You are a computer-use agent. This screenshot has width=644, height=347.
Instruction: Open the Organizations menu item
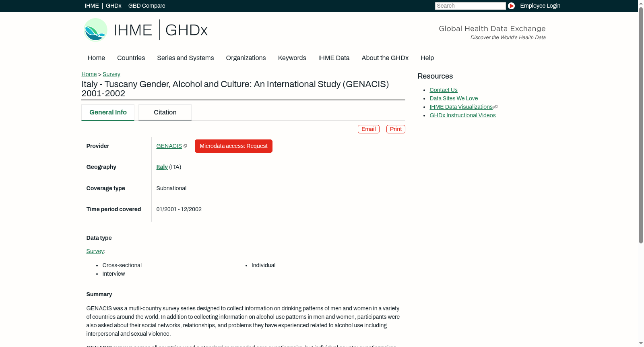(x=246, y=58)
